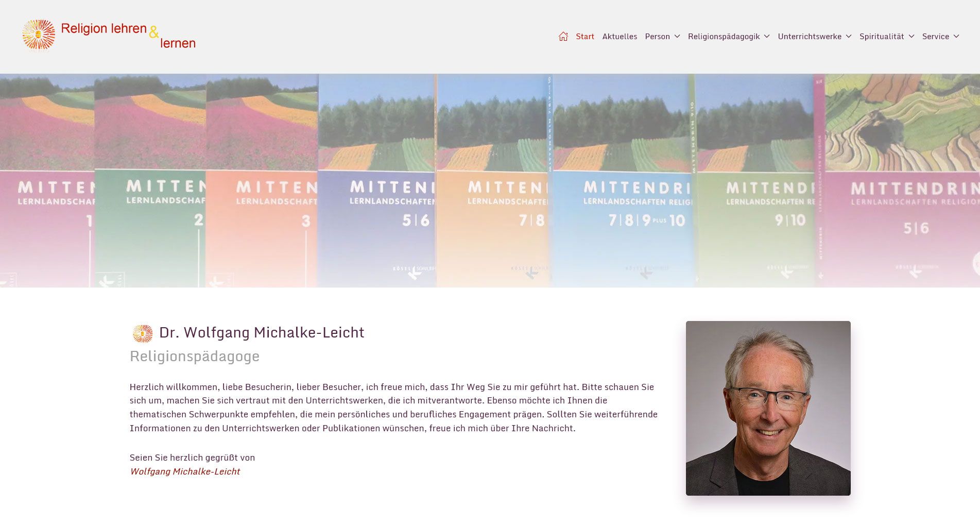
Task: Open the Unterrichtswerke menu item
Action: point(809,37)
